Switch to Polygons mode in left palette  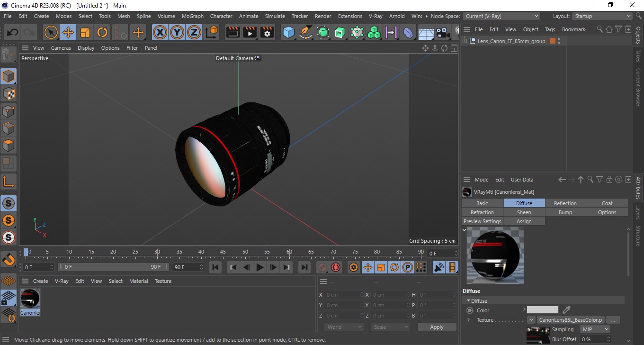click(9, 145)
